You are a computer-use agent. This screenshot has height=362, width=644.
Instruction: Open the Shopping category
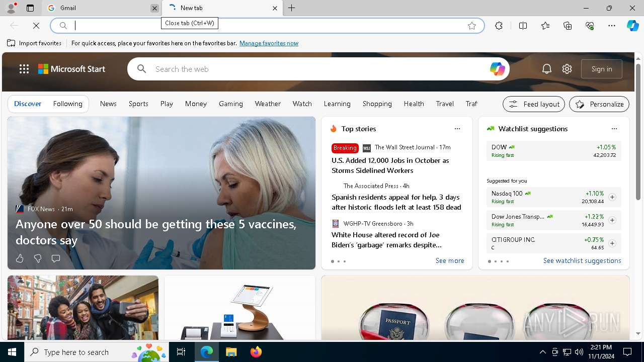pyautogui.click(x=377, y=104)
